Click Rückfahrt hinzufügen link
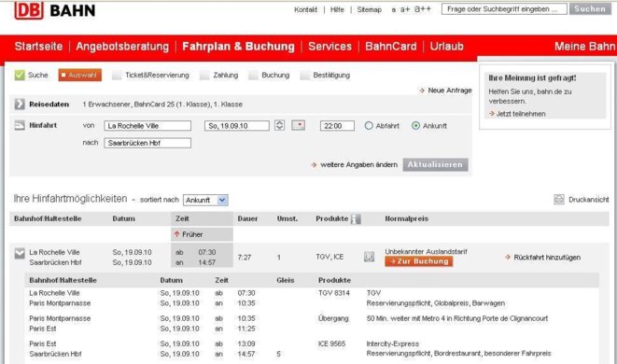Screen dimensions: 617x364 [x=547, y=258]
